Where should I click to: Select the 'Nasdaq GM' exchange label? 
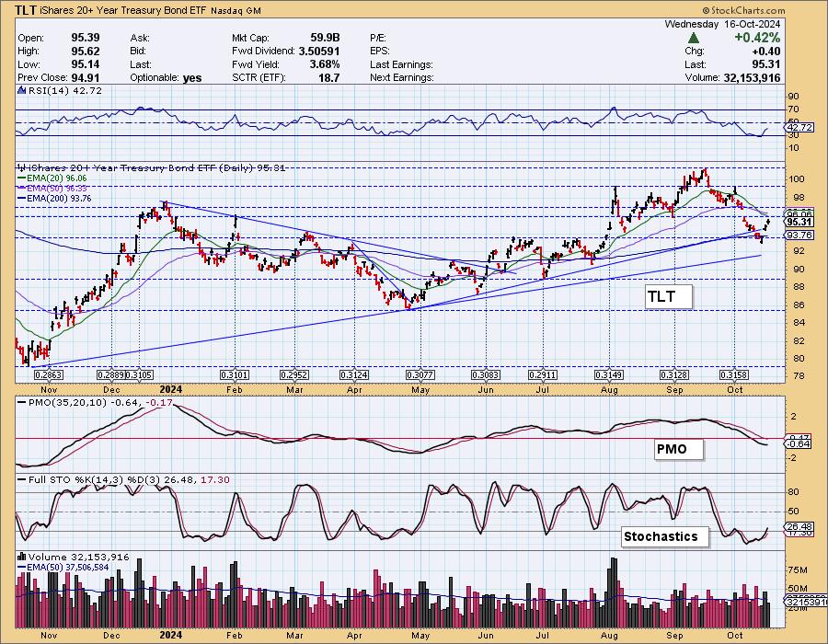pyautogui.click(x=236, y=10)
